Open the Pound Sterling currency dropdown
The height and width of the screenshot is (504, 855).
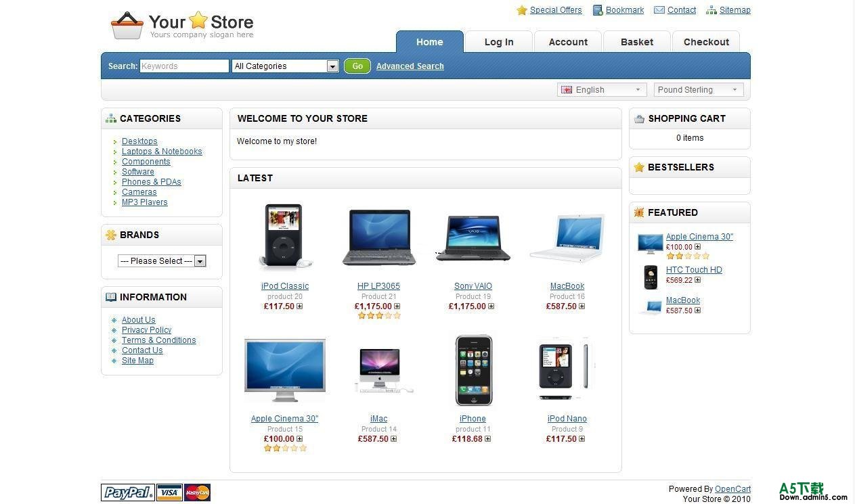click(x=699, y=89)
